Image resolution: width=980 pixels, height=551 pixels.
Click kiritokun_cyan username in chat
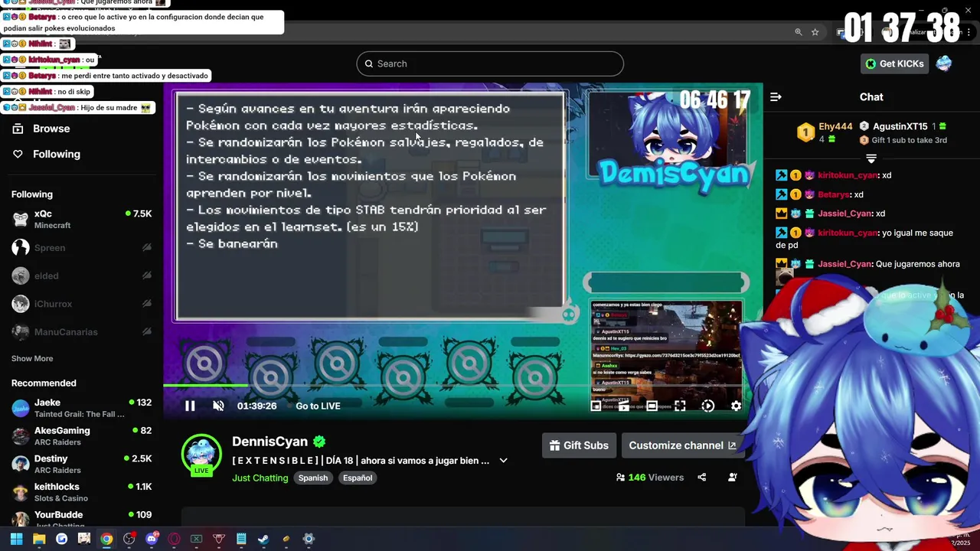pyautogui.click(x=847, y=175)
